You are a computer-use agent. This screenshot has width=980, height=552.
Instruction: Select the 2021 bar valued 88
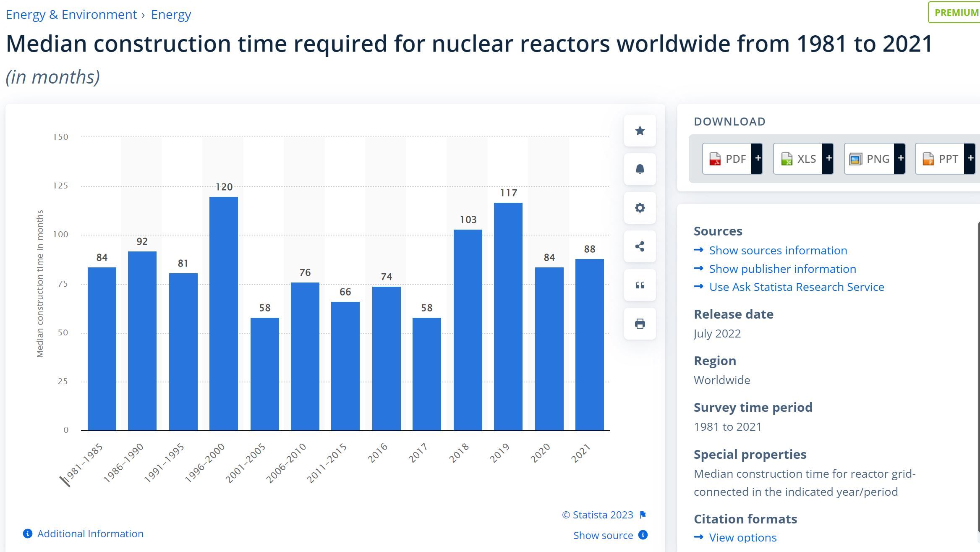(590, 345)
